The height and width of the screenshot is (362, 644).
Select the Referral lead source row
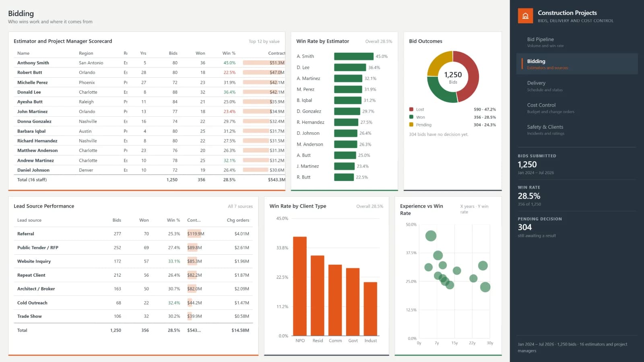point(133,234)
